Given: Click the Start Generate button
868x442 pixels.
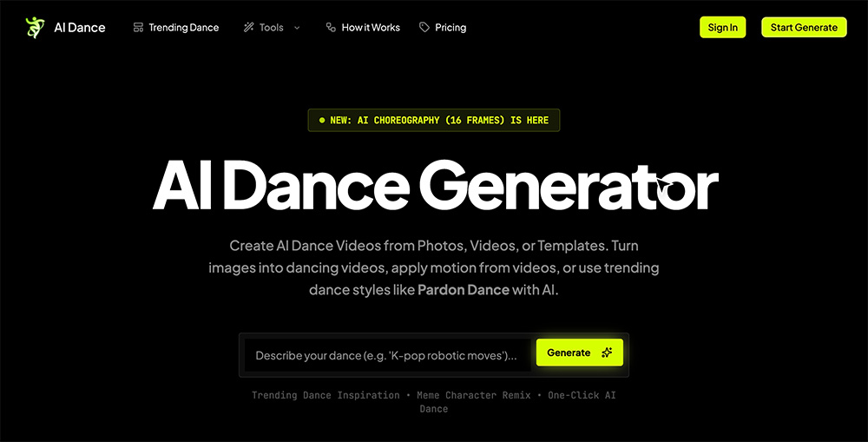Looking at the screenshot, I should pos(804,27).
